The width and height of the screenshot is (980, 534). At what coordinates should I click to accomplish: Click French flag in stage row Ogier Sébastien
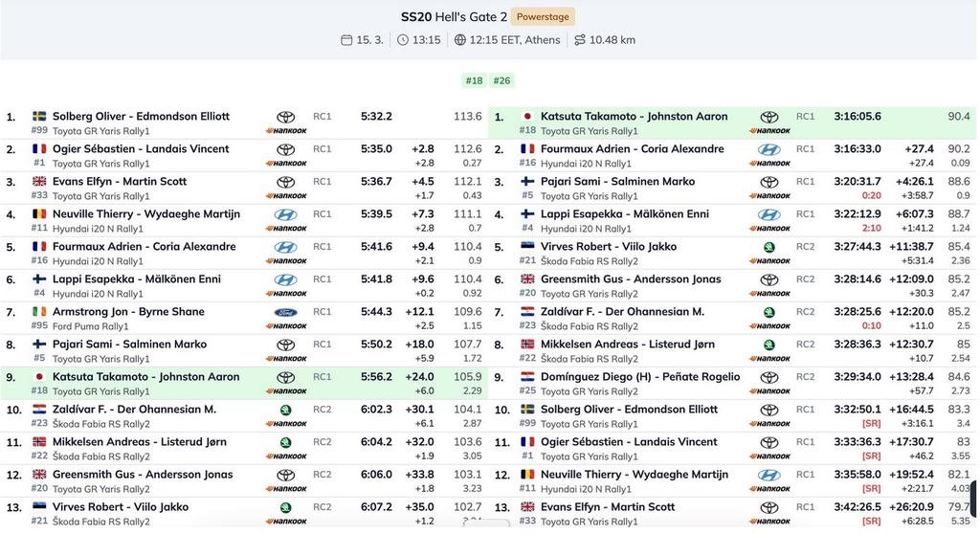pos(39,149)
